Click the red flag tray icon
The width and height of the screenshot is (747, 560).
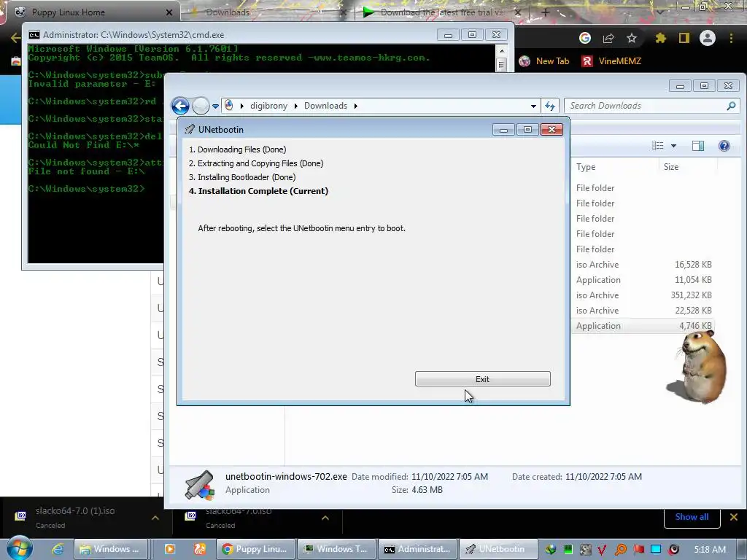pyautogui.click(x=638, y=550)
